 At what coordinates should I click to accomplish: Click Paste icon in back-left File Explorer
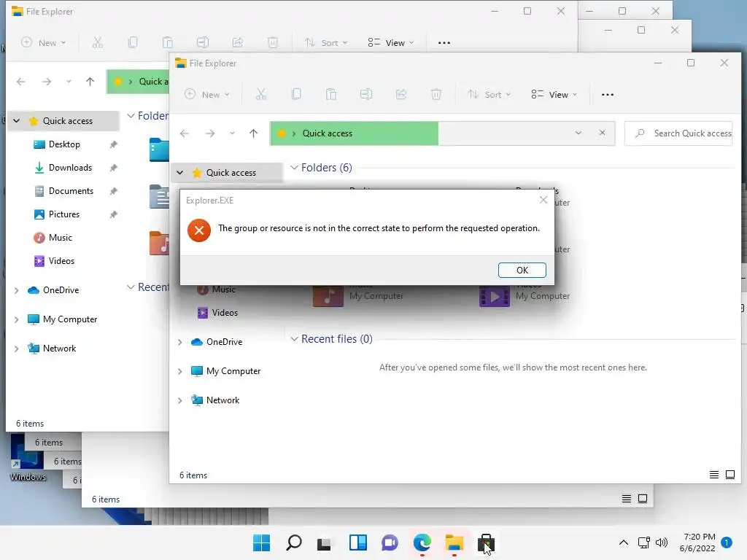[x=168, y=42]
